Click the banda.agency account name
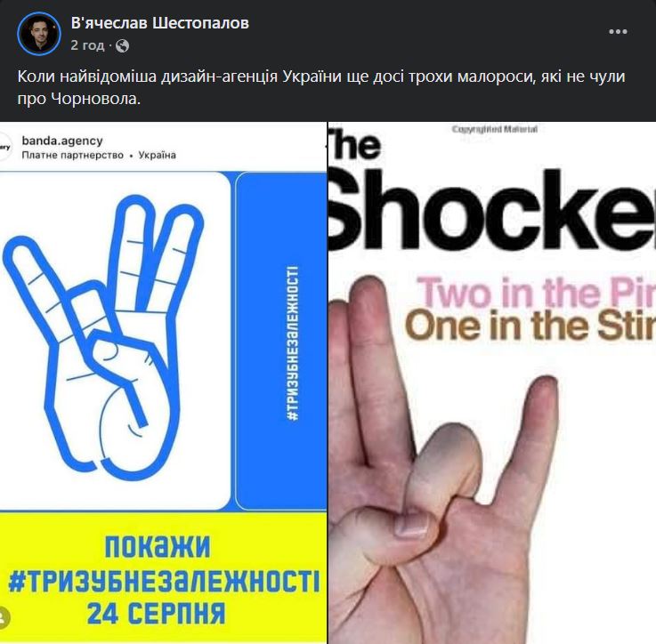The height and width of the screenshot is (644, 656). tap(62, 141)
